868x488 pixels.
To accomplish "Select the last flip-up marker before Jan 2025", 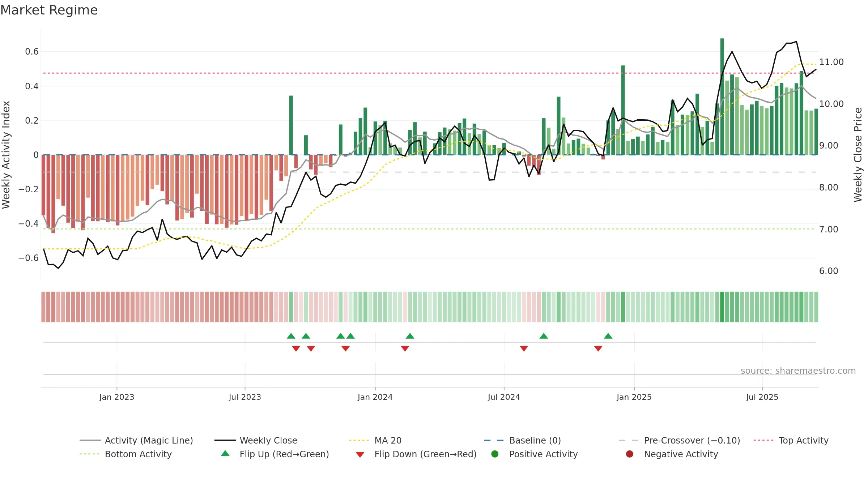I will click(x=608, y=336).
